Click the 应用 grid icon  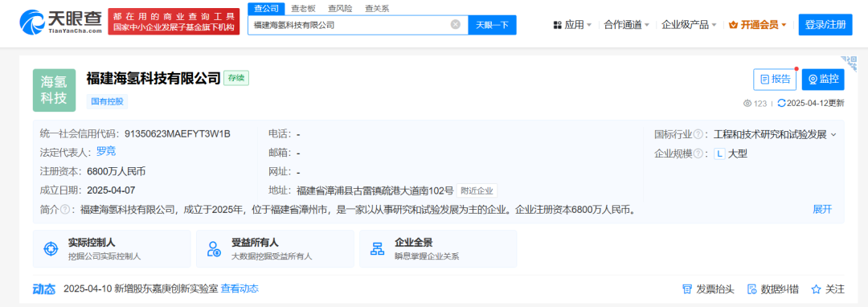(x=558, y=25)
